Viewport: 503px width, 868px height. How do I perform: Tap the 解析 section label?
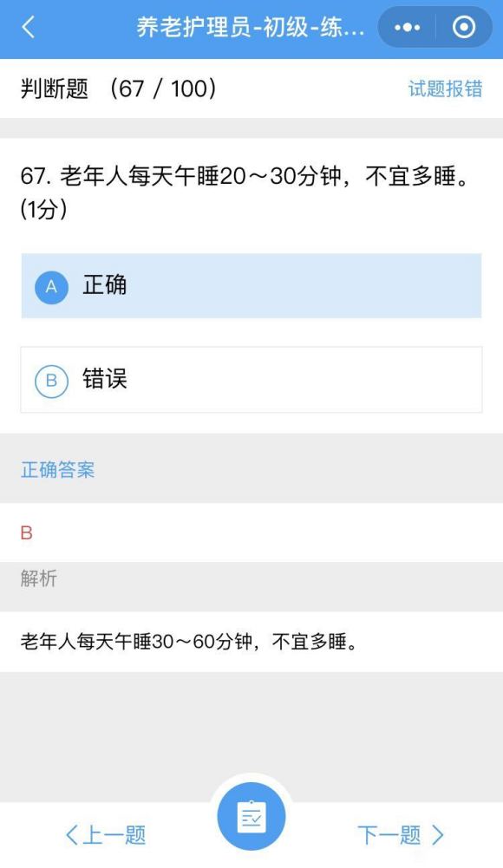click(39, 578)
